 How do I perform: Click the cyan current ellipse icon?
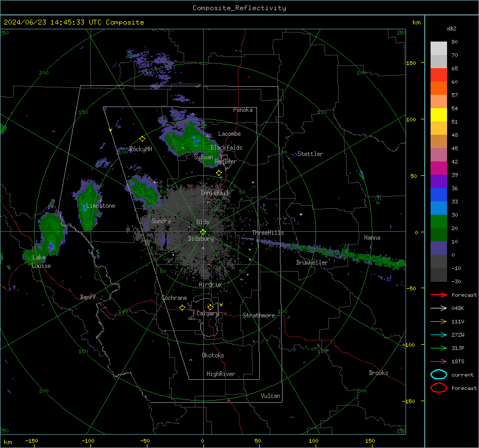coord(439,374)
